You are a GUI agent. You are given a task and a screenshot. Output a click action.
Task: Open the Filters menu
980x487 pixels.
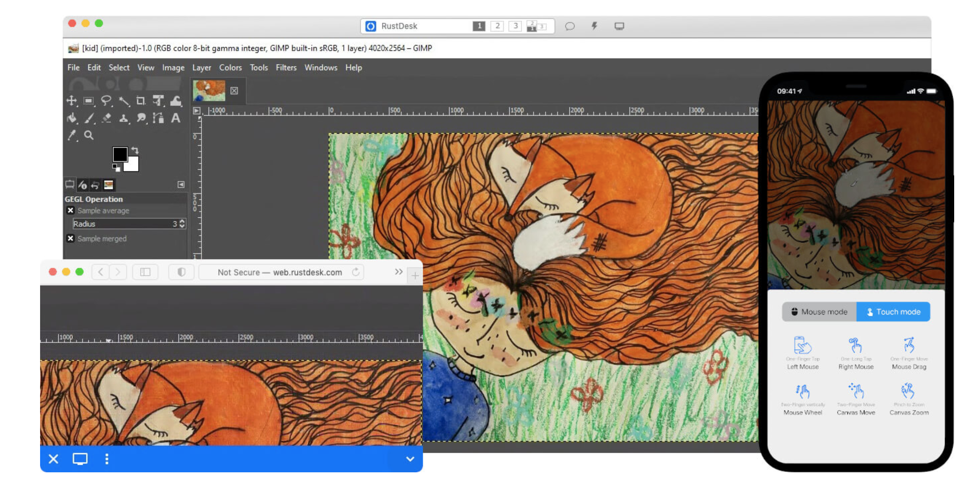pyautogui.click(x=286, y=68)
